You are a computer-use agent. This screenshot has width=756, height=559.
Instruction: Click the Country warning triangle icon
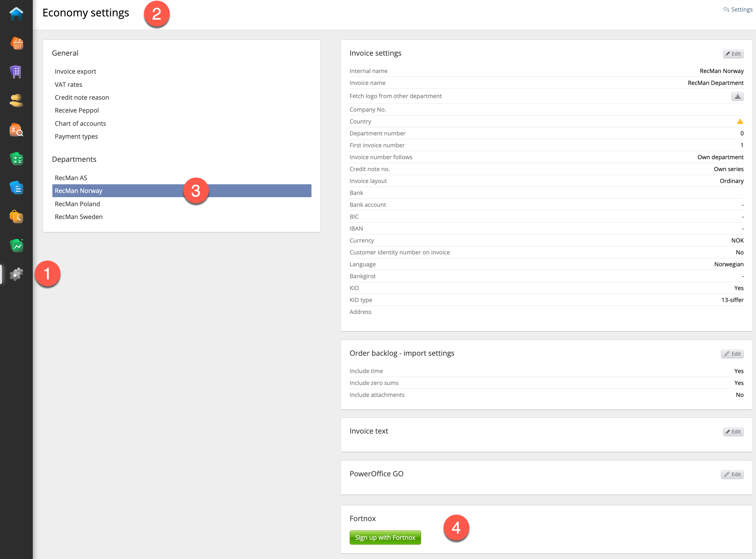point(740,122)
